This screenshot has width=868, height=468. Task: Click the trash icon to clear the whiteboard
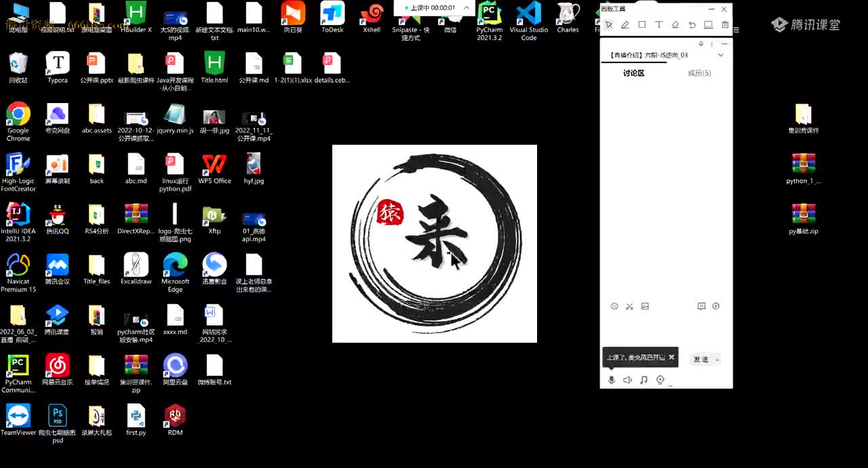(x=725, y=25)
